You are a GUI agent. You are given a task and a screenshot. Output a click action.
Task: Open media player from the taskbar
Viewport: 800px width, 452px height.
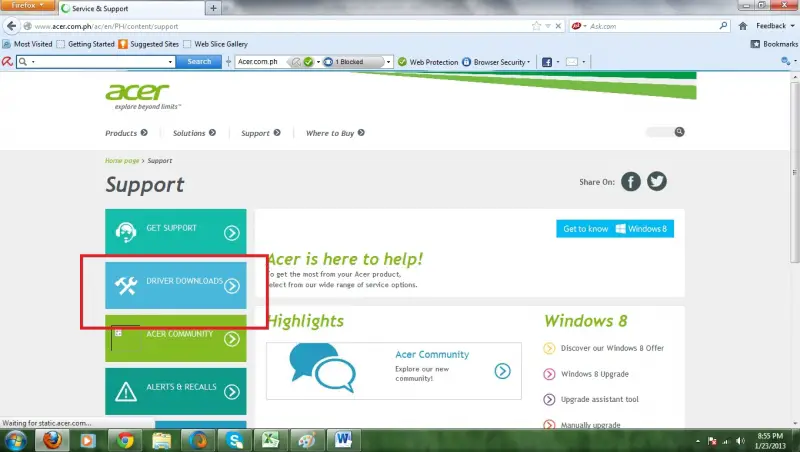[x=88, y=440]
